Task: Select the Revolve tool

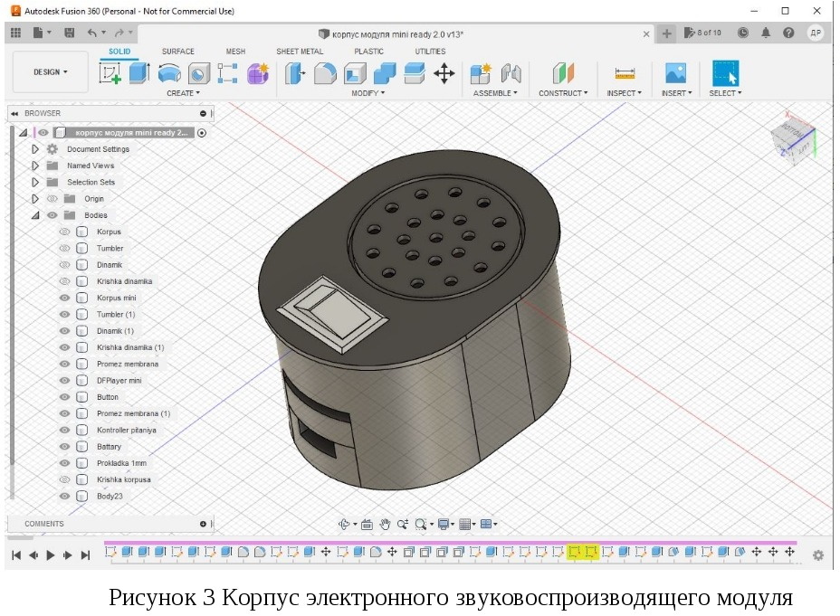Action: pos(168,74)
